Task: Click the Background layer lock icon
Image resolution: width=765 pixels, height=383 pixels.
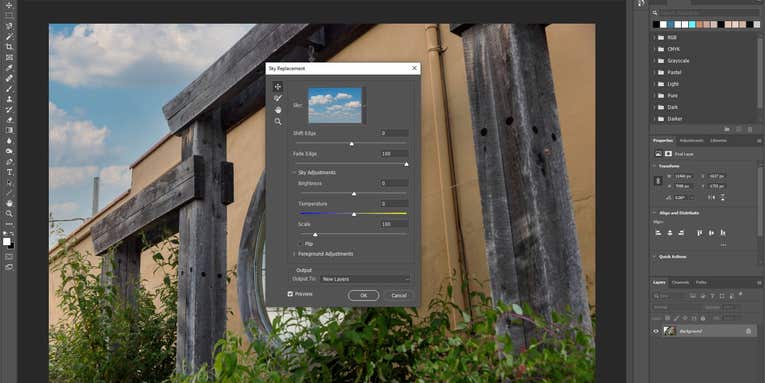Action: pyautogui.click(x=748, y=331)
